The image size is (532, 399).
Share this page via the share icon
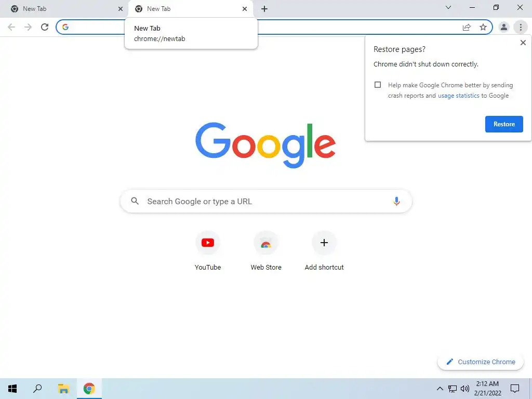(467, 27)
